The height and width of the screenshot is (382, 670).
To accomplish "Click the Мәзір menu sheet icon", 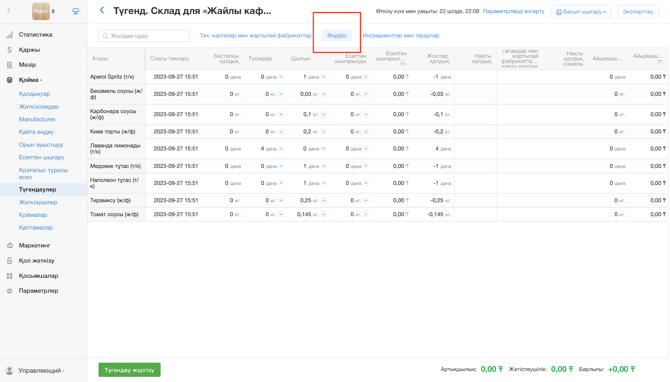I will [x=9, y=65].
